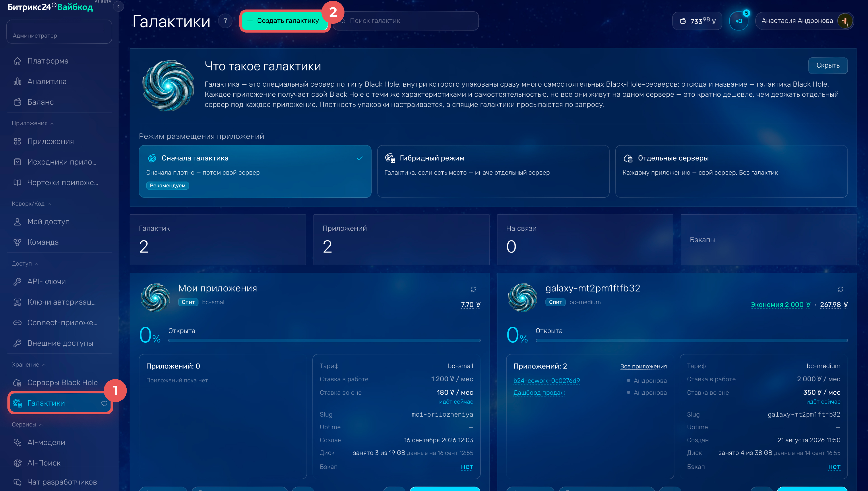Refresh the Мои приложения galaxy card
Viewport: 868px width, 491px height.
tap(473, 289)
